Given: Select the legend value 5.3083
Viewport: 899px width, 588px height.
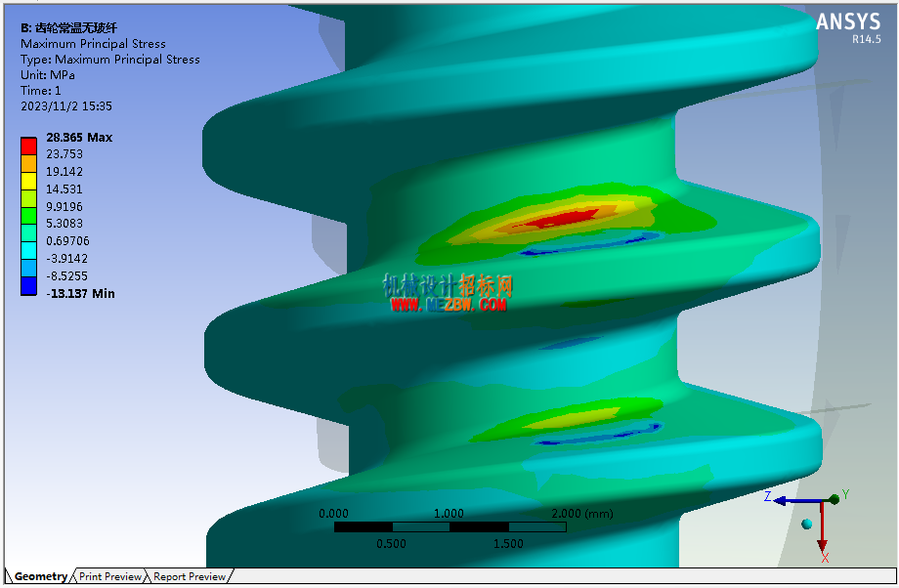Looking at the screenshot, I should click(x=64, y=224).
